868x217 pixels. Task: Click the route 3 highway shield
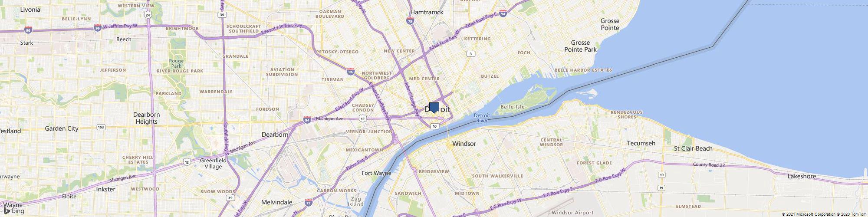pos(470,54)
